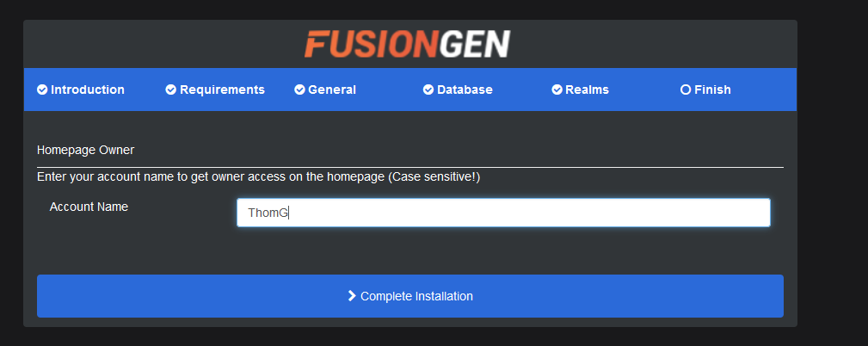Screen dimensions: 868x346
Task: Click the checkmark icon beside Database
Action: click(x=428, y=90)
